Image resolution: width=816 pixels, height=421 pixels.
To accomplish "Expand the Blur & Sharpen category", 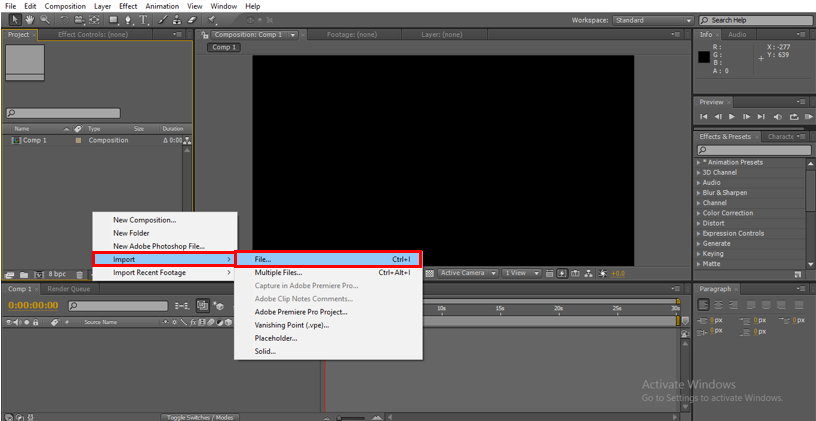I will click(699, 193).
